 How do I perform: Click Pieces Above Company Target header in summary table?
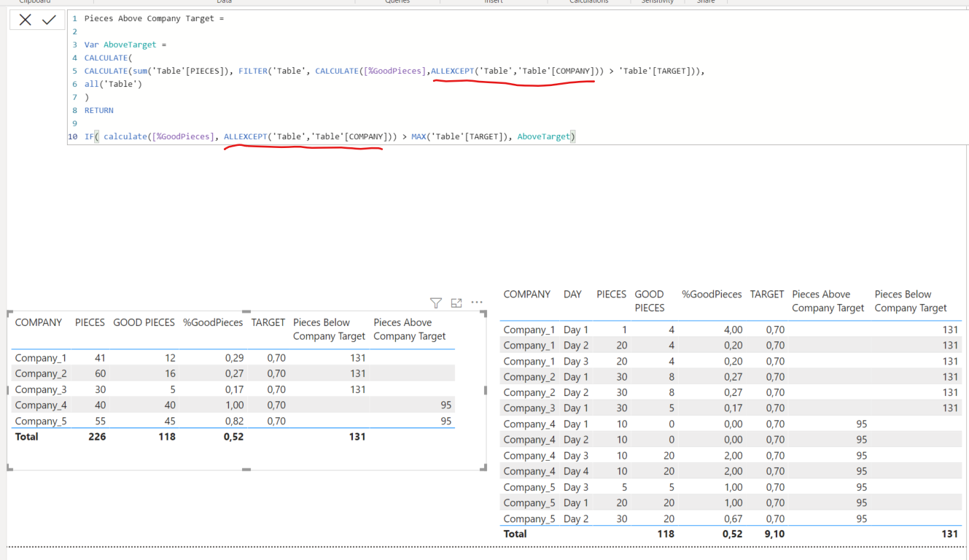pos(410,329)
